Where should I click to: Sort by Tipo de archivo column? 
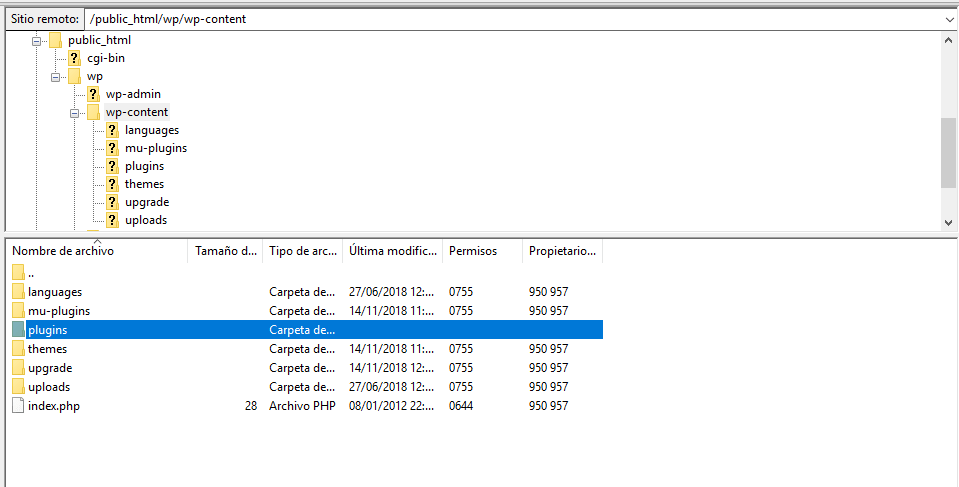pos(302,251)
